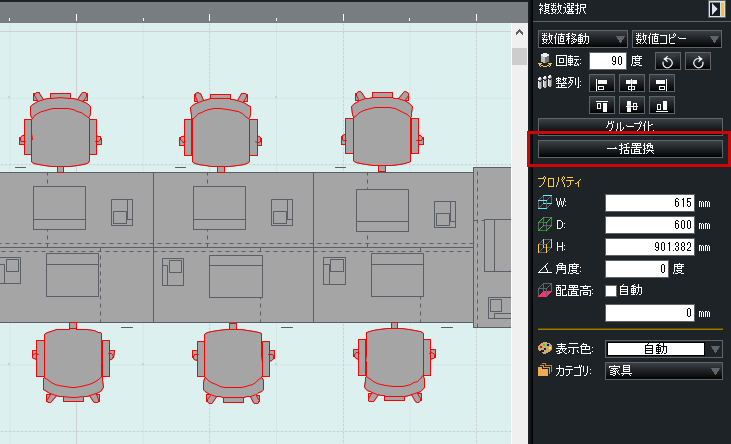Select the bottom-left chair in canvas
The width and height of the screenshot is (731, 444).
[x=73, y=362]
